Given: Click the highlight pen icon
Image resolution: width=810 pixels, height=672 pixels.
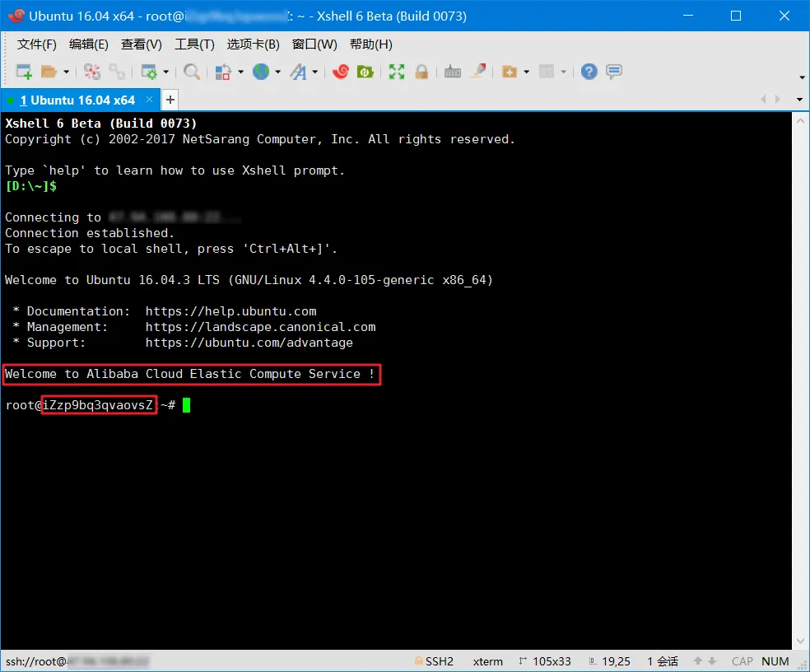Looking at the screenshot, I should (477, 71).
